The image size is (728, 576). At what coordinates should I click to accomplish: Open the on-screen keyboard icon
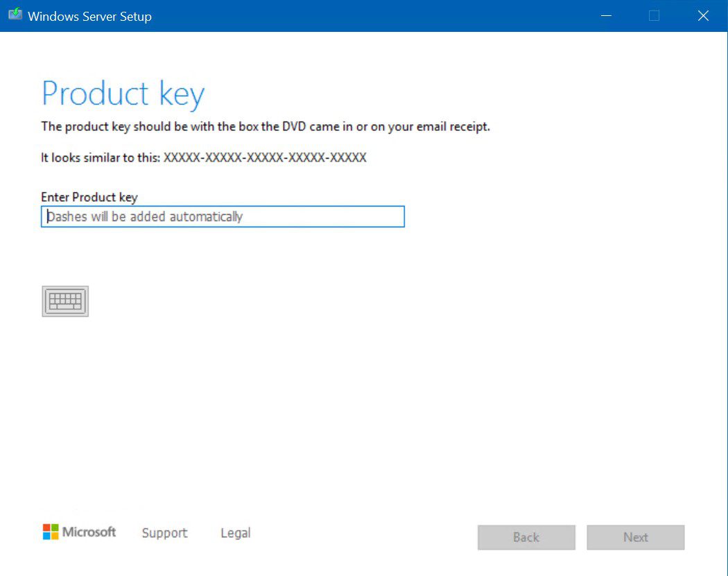pyautogui.click(x=65, y=302)
